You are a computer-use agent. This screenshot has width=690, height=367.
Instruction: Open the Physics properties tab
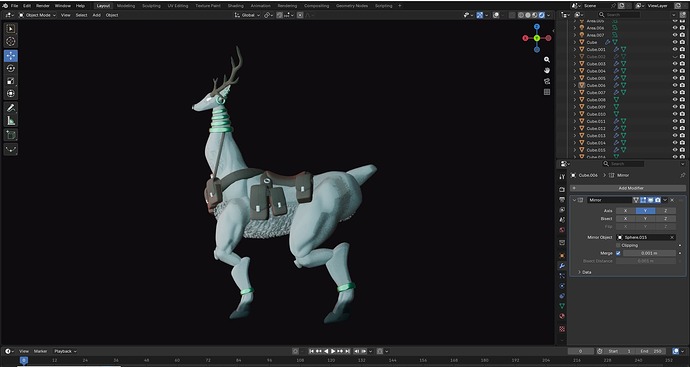pos(562,286)
